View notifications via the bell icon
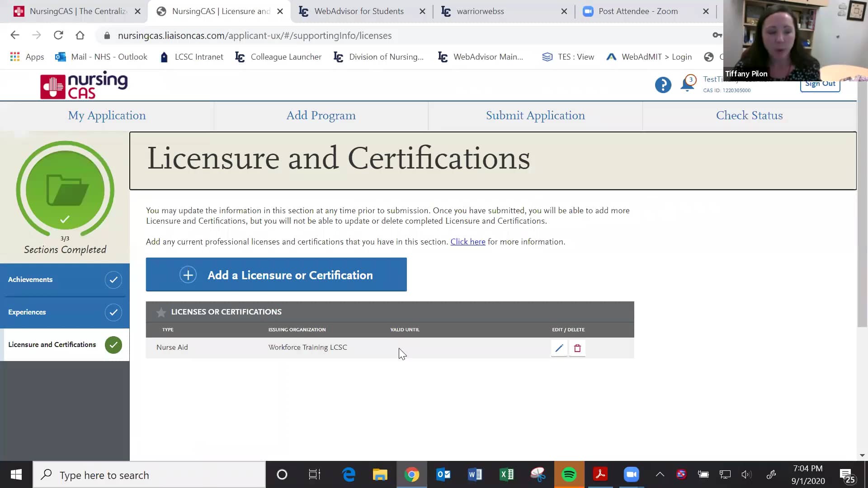 687,84
